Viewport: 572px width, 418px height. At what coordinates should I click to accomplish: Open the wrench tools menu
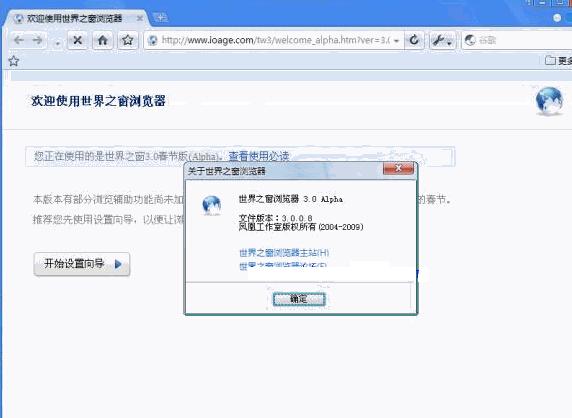pyautogui.click(x=442, y=40)
